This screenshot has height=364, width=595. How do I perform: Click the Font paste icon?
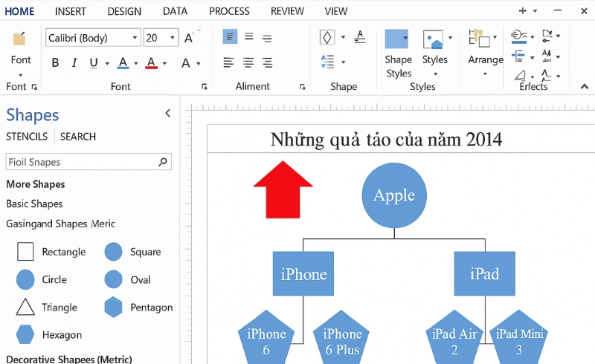click(x=19, y=39)
